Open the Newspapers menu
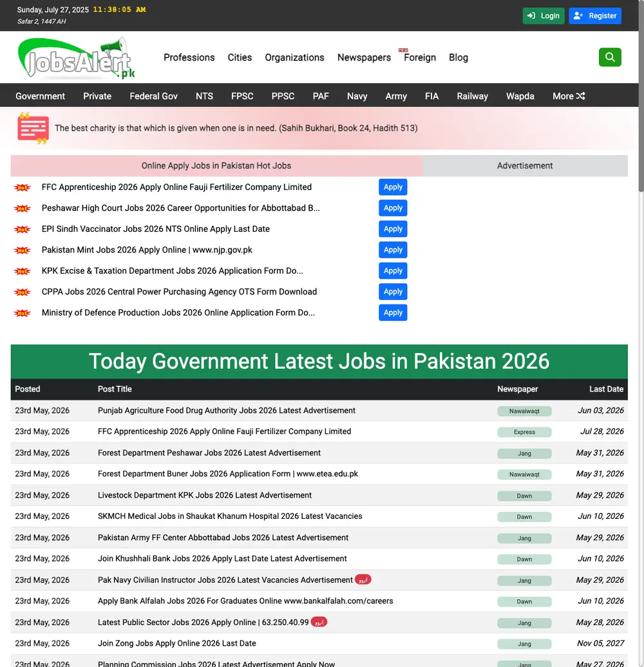Viewport: 644px width, 667px height. coord(364,57)
